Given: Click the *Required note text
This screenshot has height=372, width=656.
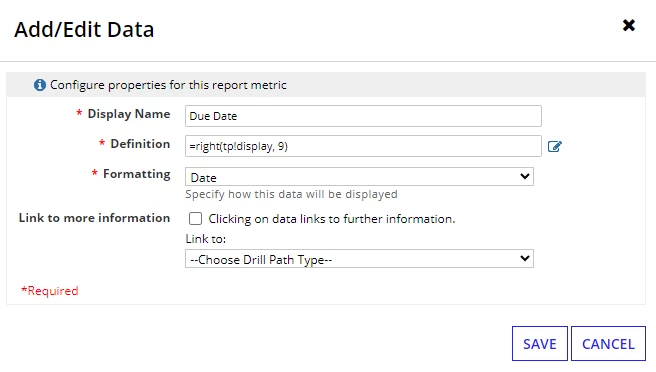Looking at the screenshot, I should [x=50, y=291].
